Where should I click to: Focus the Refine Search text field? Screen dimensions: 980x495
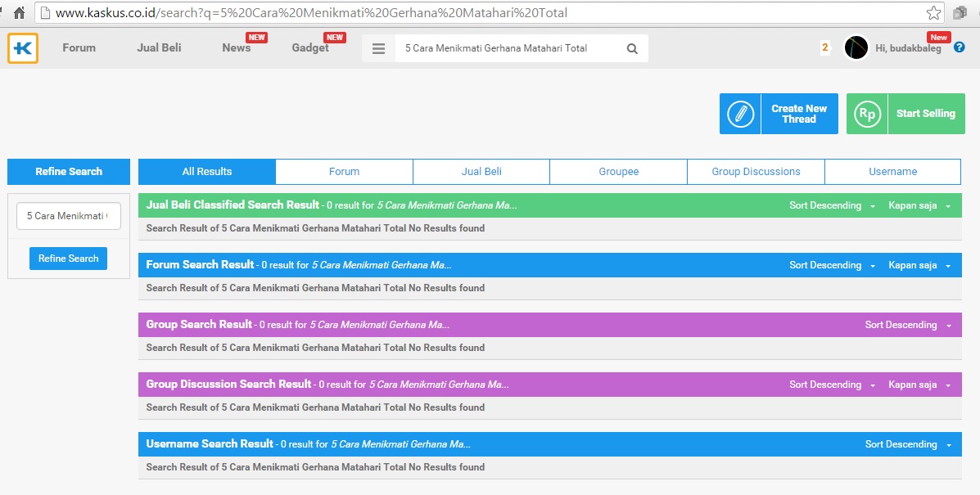point(68,216)
